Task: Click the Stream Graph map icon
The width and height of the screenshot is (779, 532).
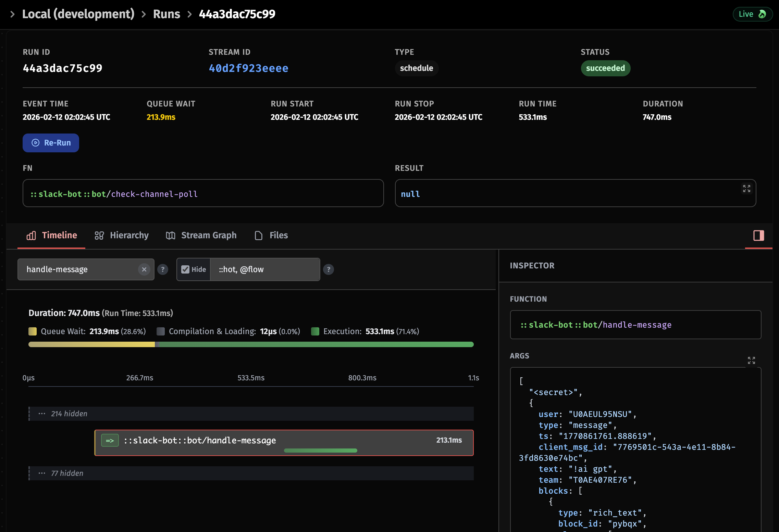Action: [170, 235]
